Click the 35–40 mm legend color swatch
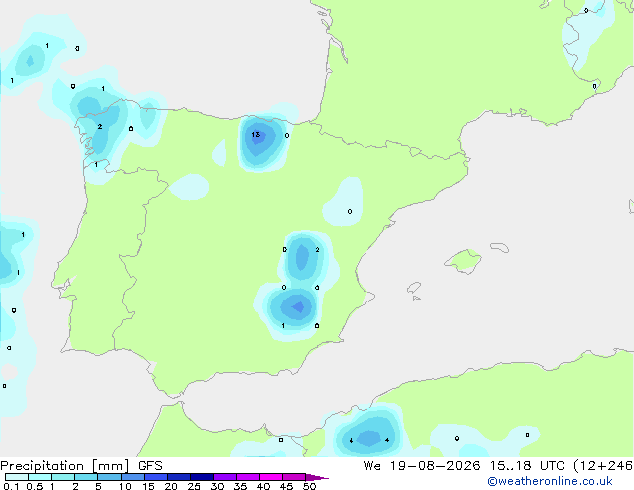This screenshot has height=490, width=634. point(248,477)
